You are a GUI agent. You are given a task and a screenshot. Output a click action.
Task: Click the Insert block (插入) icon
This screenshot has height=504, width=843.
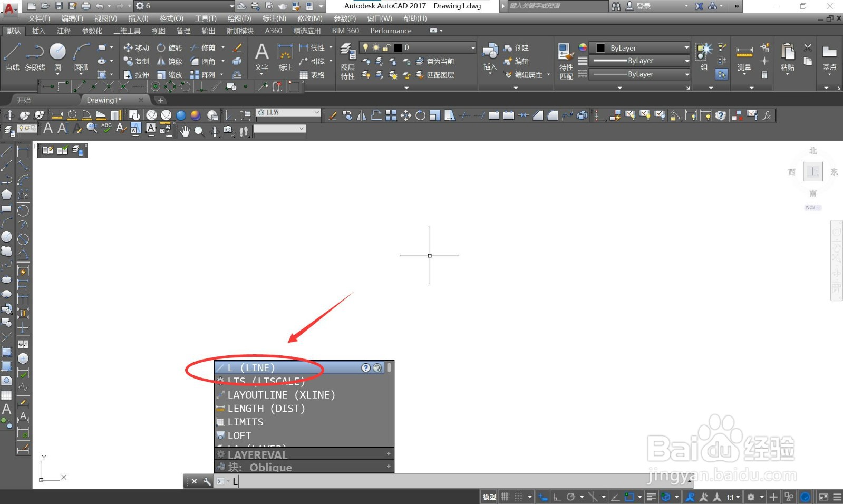(x=490, y=57)
